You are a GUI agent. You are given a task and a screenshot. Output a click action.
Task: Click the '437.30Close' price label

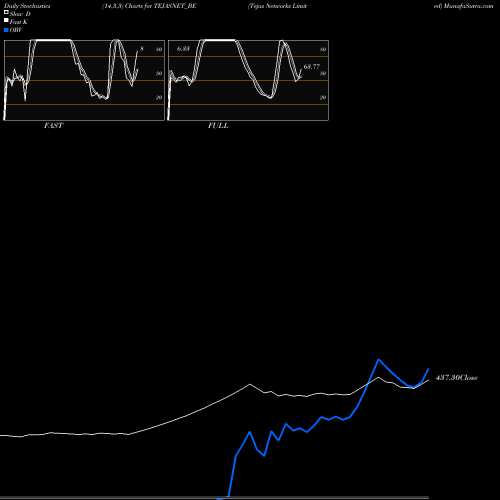(457, 378)
